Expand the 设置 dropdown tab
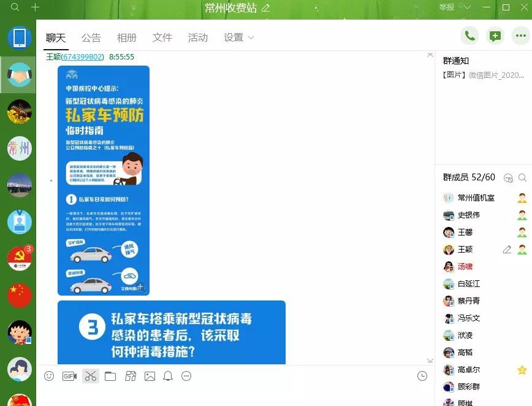 pyautogui.click(x=238, y=38)
